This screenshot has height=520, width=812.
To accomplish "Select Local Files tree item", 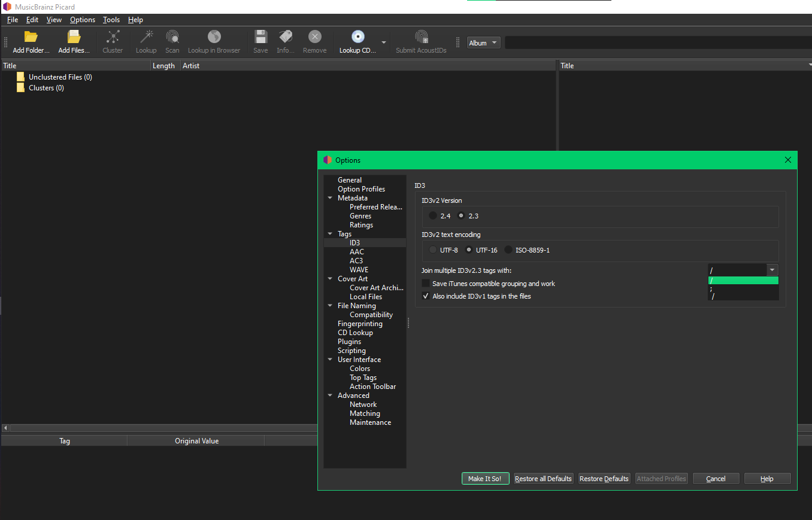I will pyautogui.click(x=366, y=297).
